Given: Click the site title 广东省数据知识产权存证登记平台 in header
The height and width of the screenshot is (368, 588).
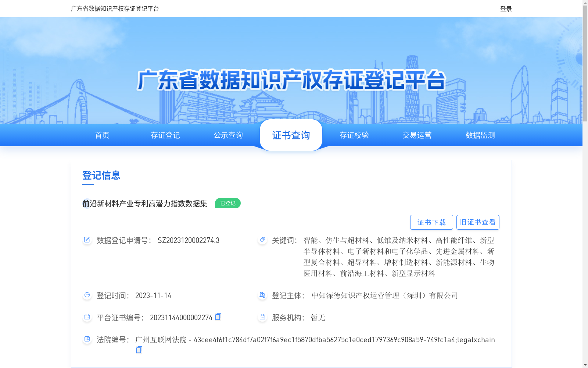Looking at the screenshot, I should [x=115, y=8].
